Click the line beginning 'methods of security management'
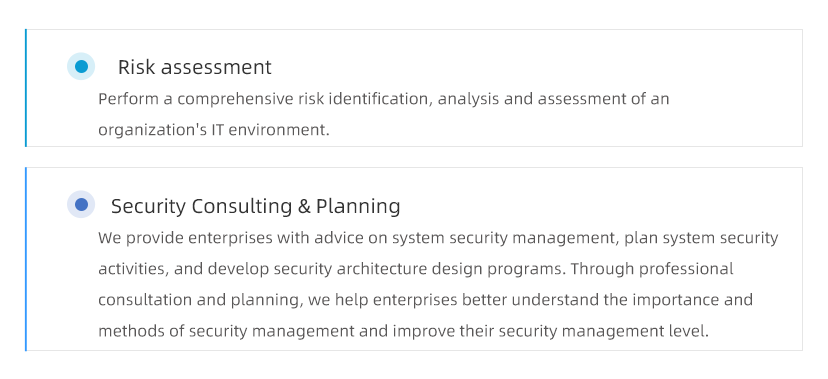The image size is (828, 379). pyautogui.click(x=403, y=331)
